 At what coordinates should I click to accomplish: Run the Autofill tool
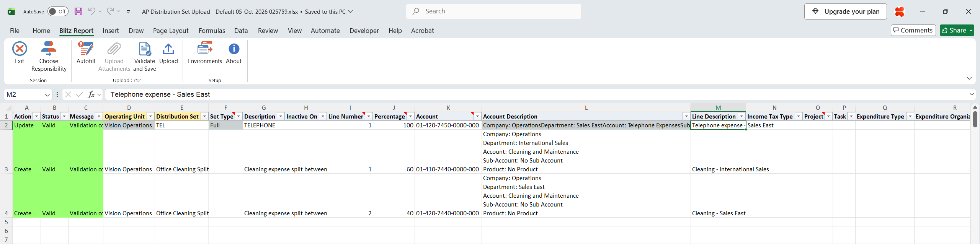pos(86,53)
